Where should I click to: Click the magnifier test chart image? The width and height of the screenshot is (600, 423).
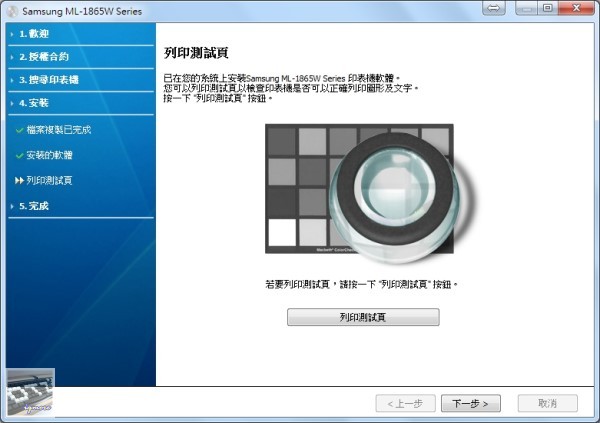[x=369, y=193]
